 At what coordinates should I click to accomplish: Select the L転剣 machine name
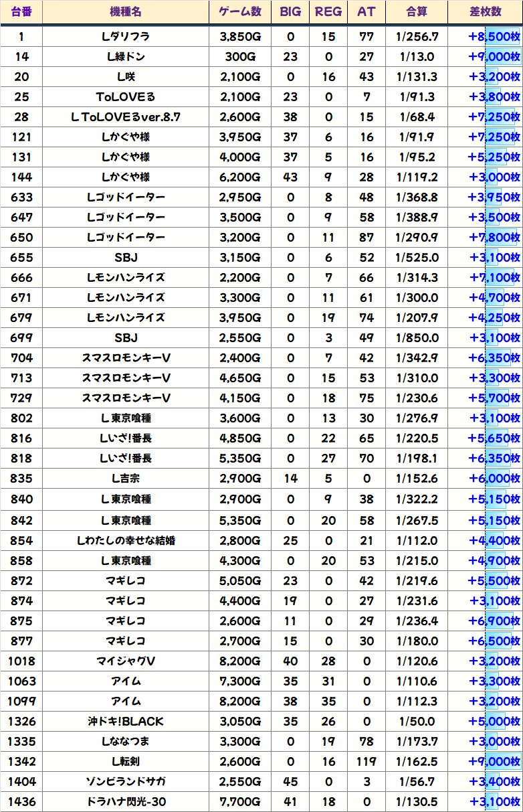(126, 762)
